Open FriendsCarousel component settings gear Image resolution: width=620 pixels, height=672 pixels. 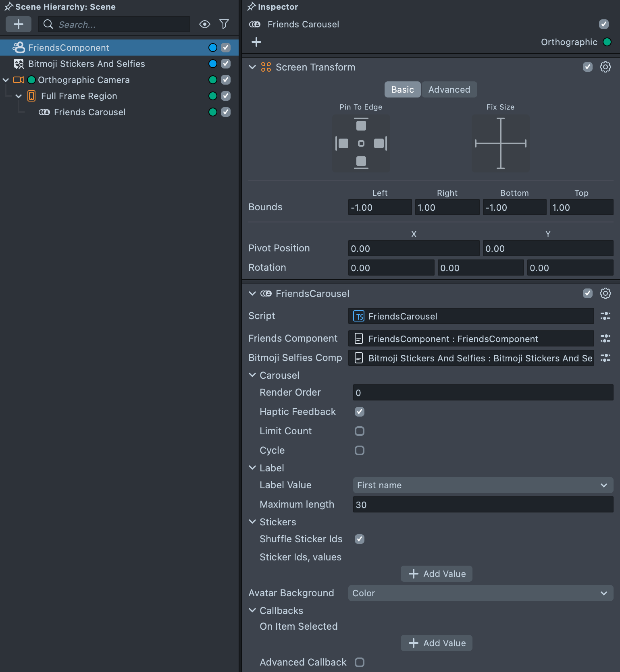(x=605, y=293)
